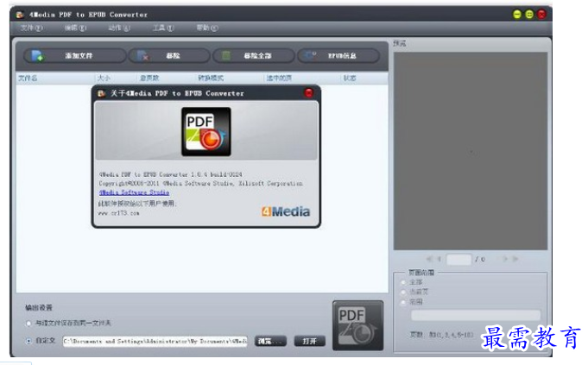Select the custom (自定义) output folder option

pos(28,341)
